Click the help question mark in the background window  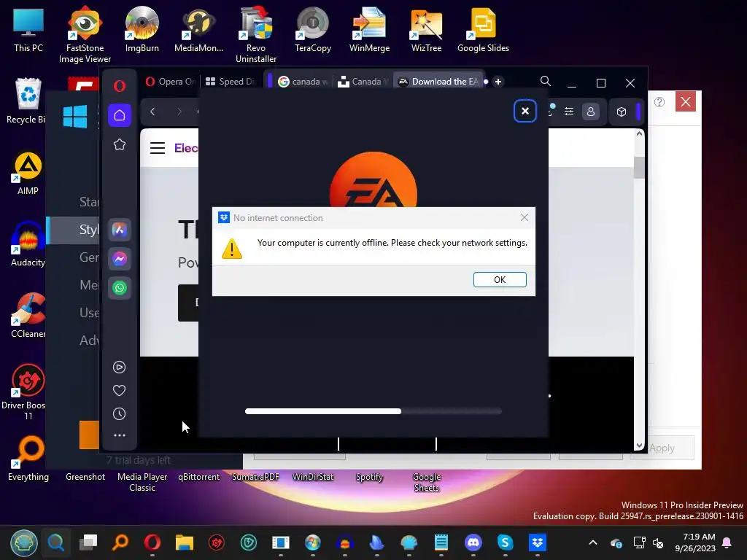(x=659, y=102)
